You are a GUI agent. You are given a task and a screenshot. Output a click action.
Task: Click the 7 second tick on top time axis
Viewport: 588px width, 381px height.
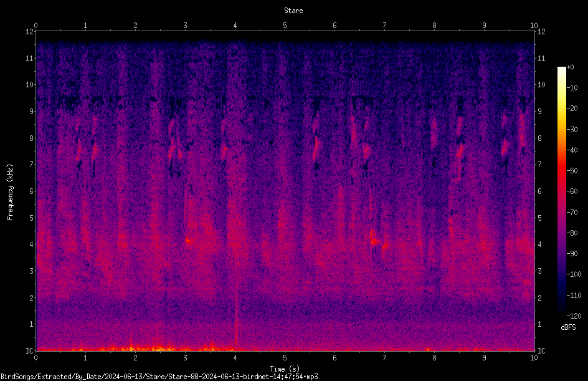point(384,26)
